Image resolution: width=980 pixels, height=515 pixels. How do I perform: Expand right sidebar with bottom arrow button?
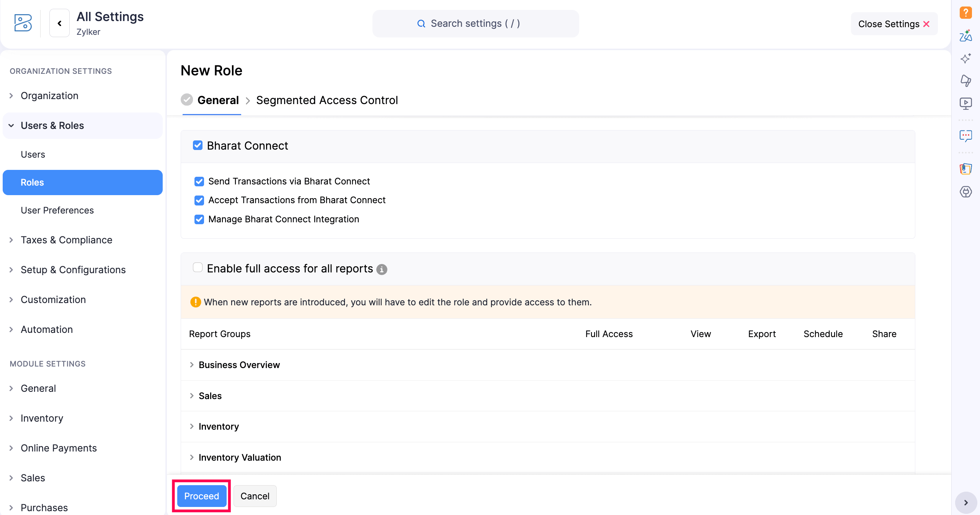tap(966, 502)
